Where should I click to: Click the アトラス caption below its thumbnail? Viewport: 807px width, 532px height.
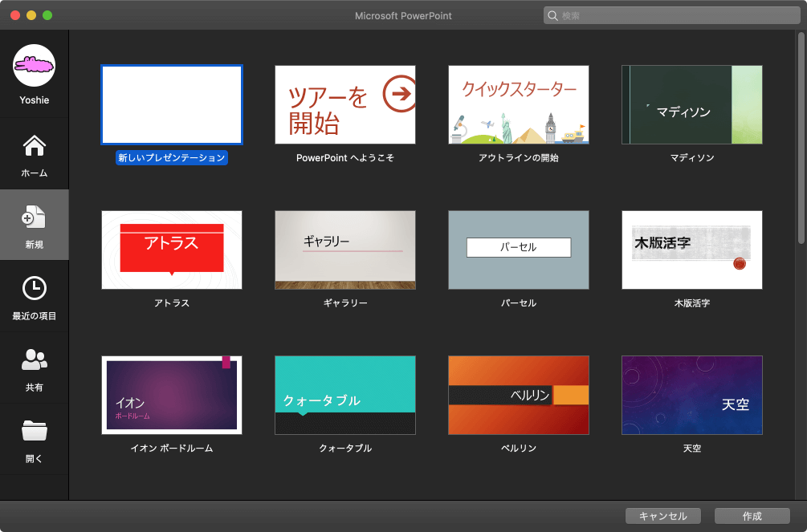(172, 303)
